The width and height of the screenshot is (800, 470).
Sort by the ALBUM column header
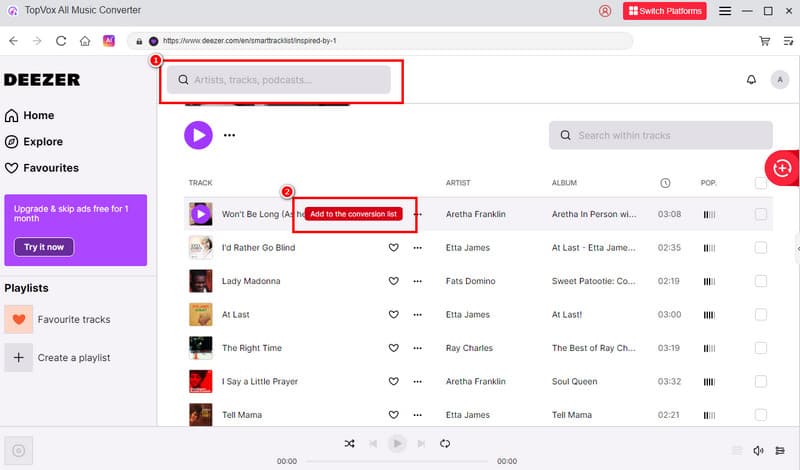click(564, 183)
